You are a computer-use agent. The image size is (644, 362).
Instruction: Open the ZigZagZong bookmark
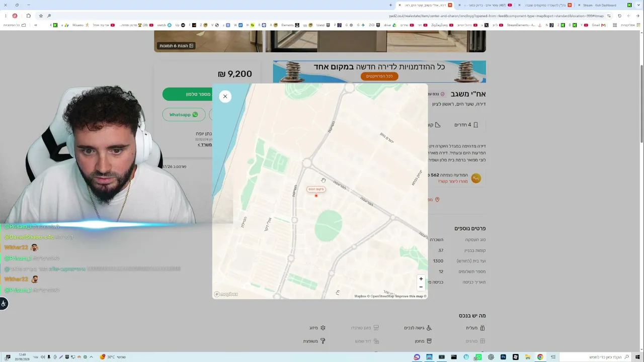[442, 25]
